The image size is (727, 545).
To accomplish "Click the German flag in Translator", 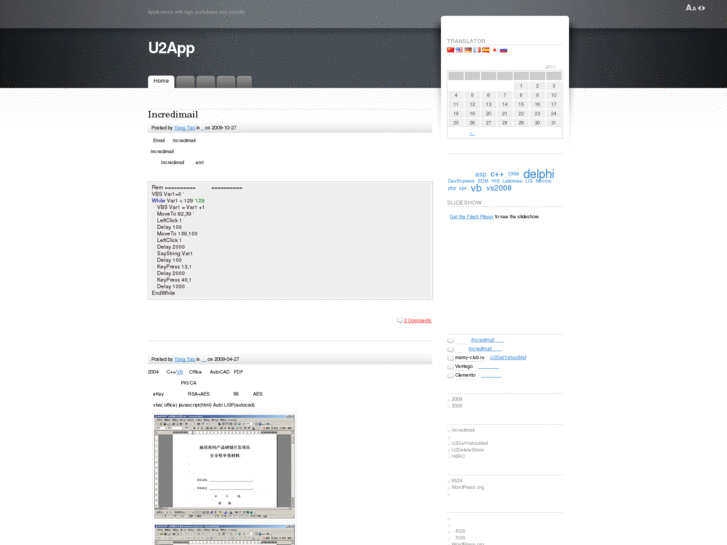I will 468,50.
